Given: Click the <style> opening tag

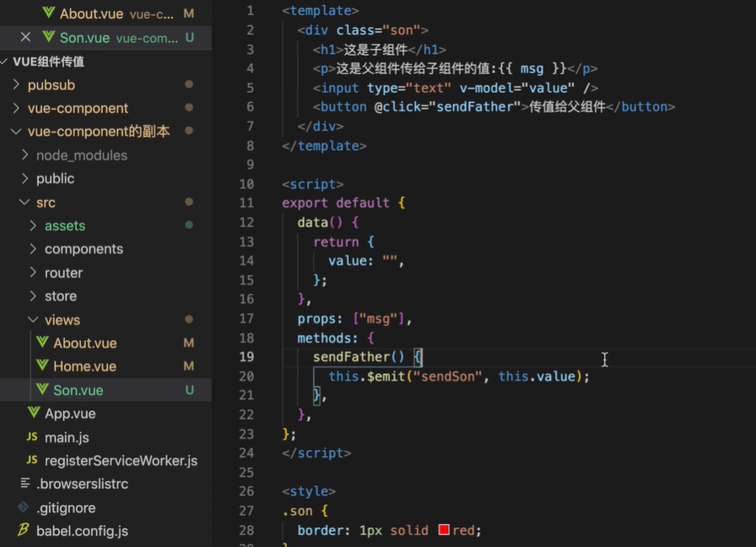Looking at the screenshot, I should [x=309, y=491].
